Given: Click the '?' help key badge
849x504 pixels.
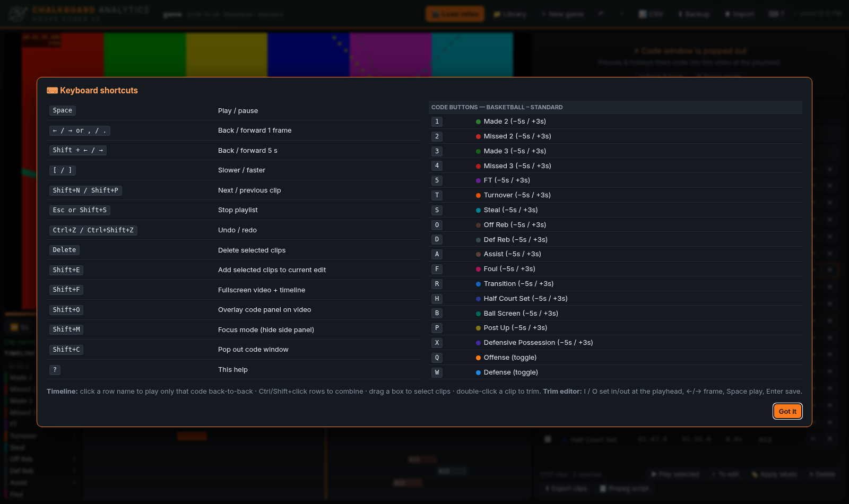Looking at the screenshot, I should click(55, 370).
